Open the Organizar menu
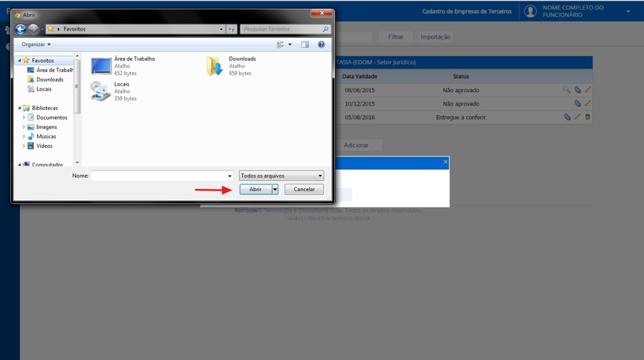This screenshot has width=644, height=360. 36,45
